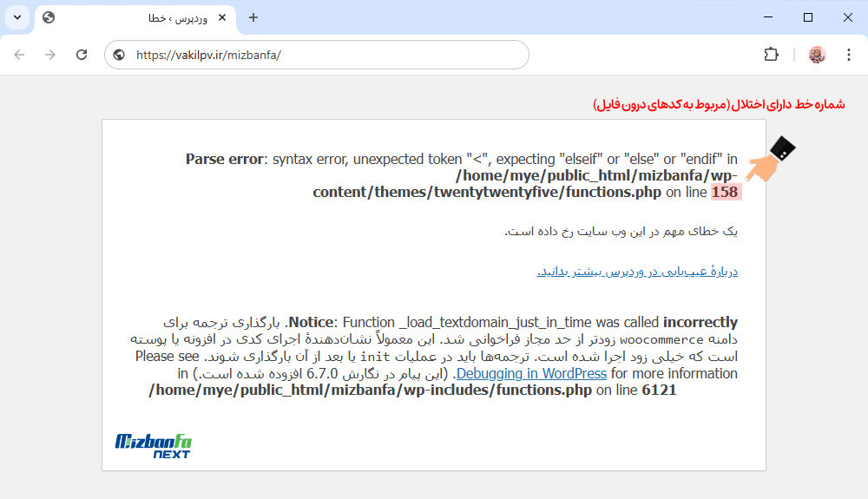Maximize the browser window
This screenshot has width=868, height=499.
[807, 17]
